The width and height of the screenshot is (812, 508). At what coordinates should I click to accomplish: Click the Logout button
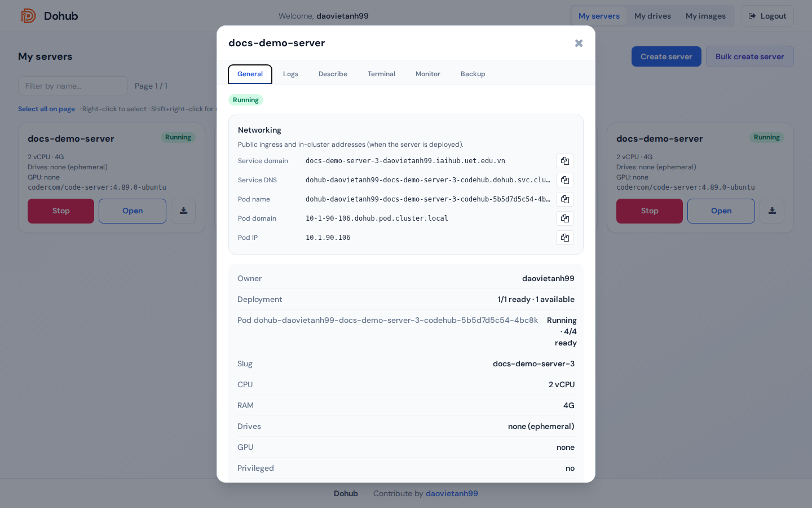[x=767, y=16]
